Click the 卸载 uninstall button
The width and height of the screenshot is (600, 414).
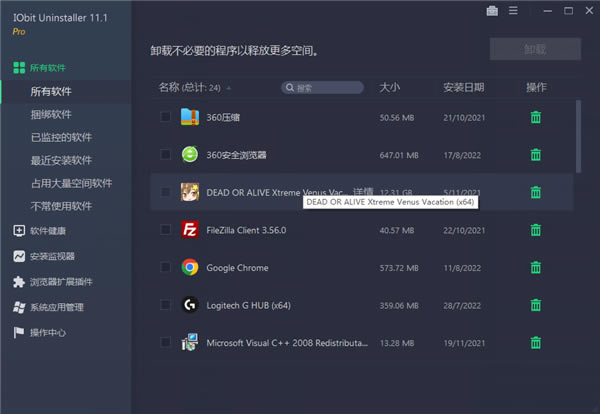point(535,49)
